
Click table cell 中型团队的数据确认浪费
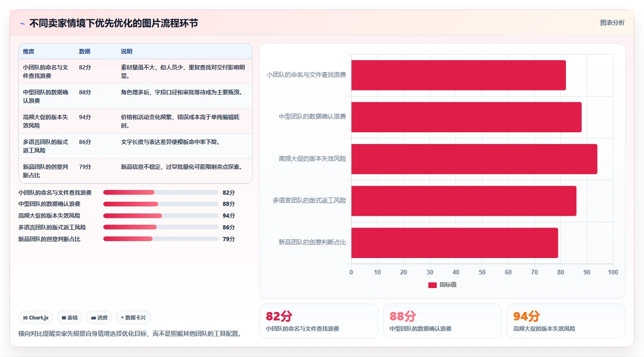coord(46,96)
